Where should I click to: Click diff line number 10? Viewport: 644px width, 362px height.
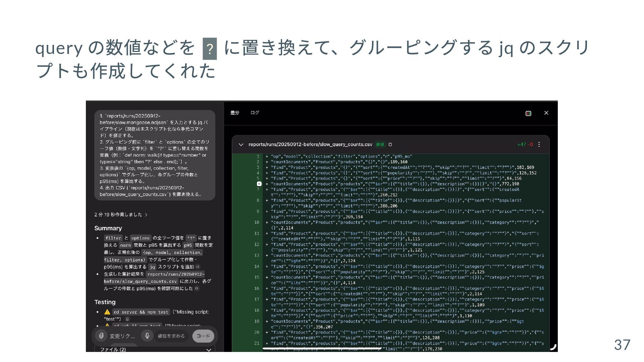click(257, 222)
